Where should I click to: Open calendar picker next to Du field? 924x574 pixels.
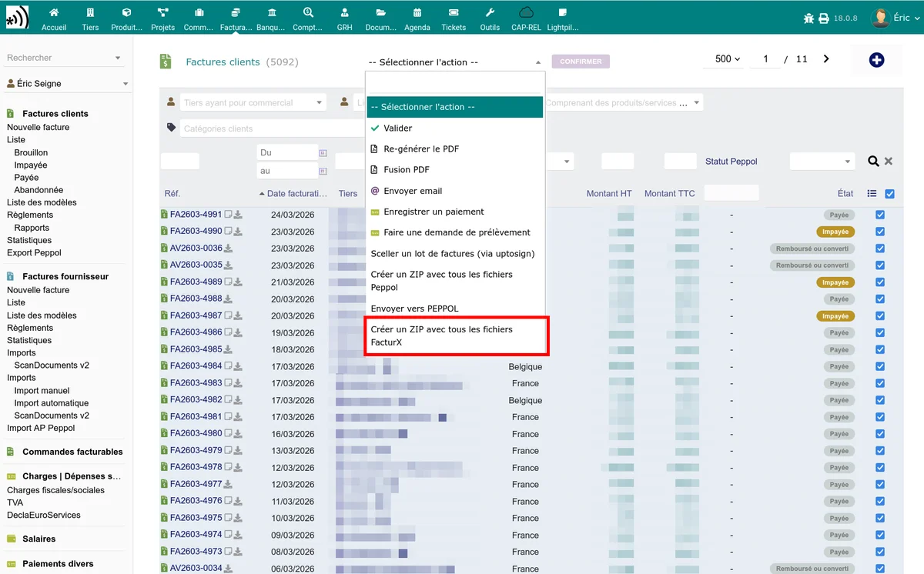point(323,153)
